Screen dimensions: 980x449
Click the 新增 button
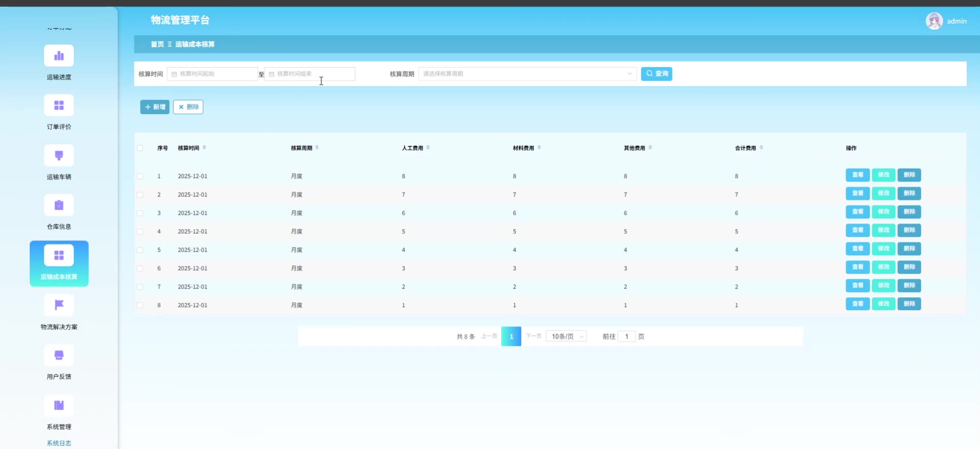[x=155, y=107]
